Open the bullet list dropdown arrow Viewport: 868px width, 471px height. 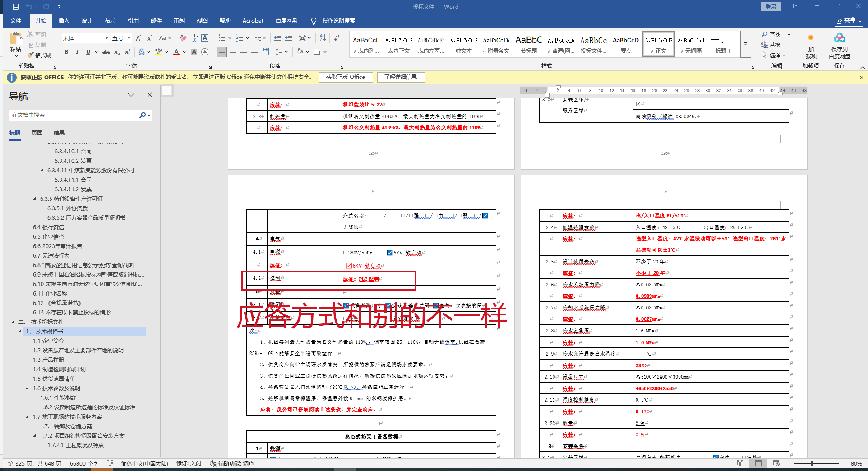pos(230,38)
